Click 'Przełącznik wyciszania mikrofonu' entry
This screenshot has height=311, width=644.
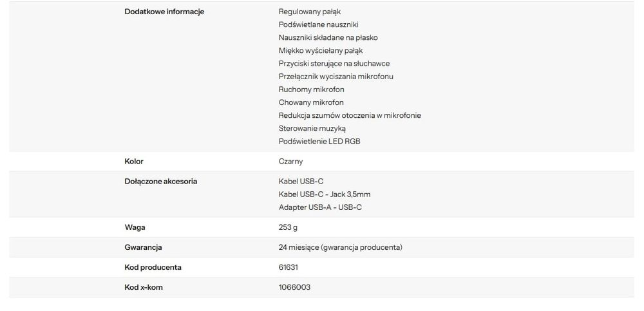point(336,77)
